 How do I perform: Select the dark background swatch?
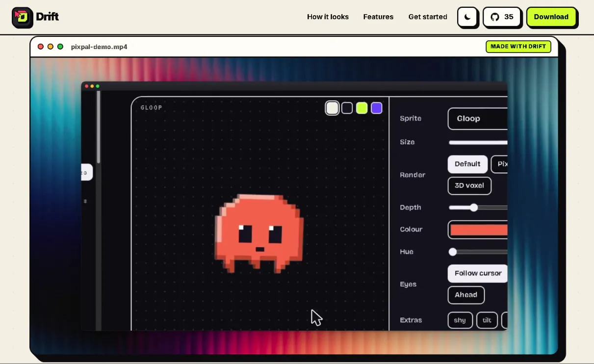[x=347, y=108]
